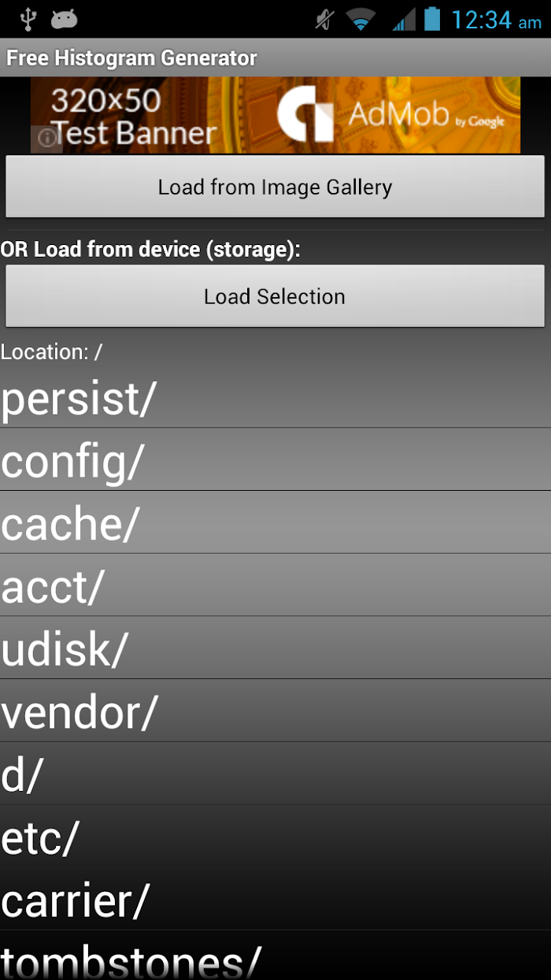Screen dimensions: 551x980
Task: Tap the mobile signal strength icon
Action: [x=404, y=20]
